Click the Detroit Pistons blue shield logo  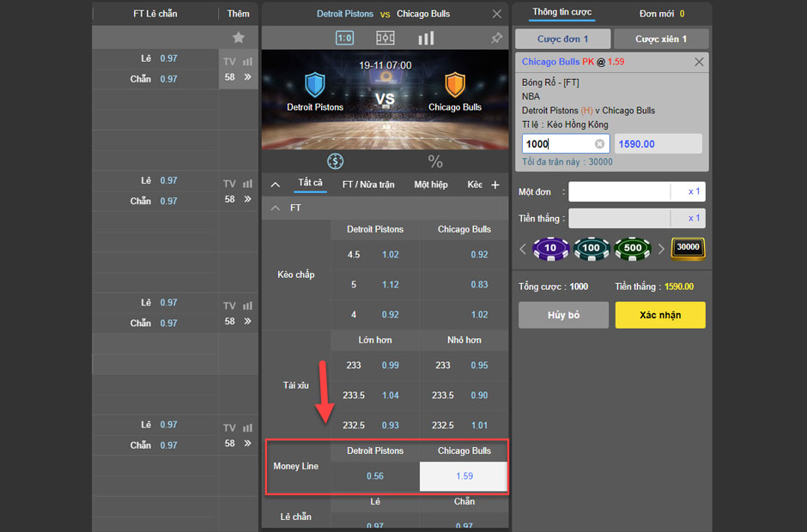314,84
